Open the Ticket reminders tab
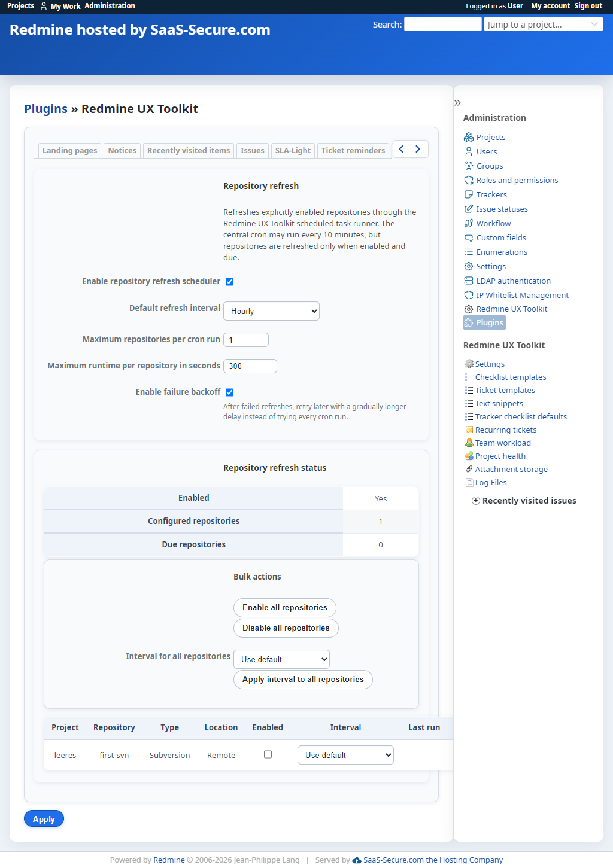The width and height of the screenshot is (613, 868). [x=353, y=150]
